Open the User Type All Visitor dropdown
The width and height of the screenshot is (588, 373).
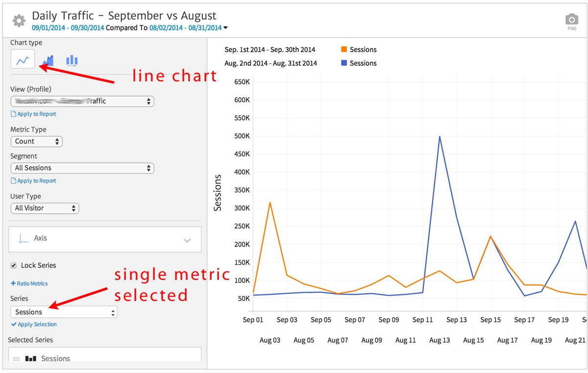pyautogui.click(x=45, y=208)
